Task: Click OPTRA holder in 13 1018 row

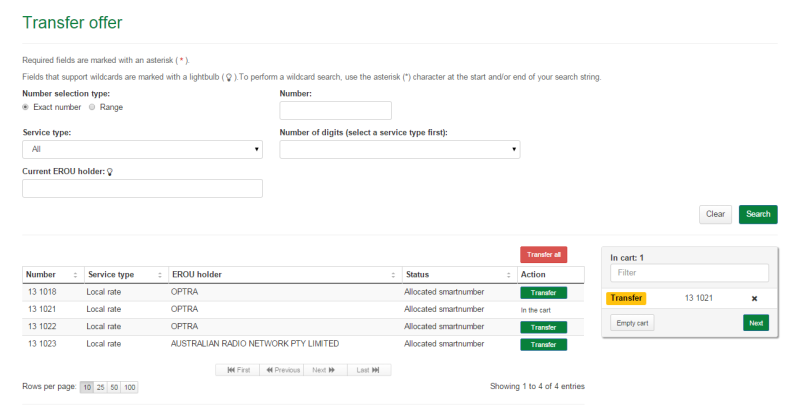Action: click(184, 292)
